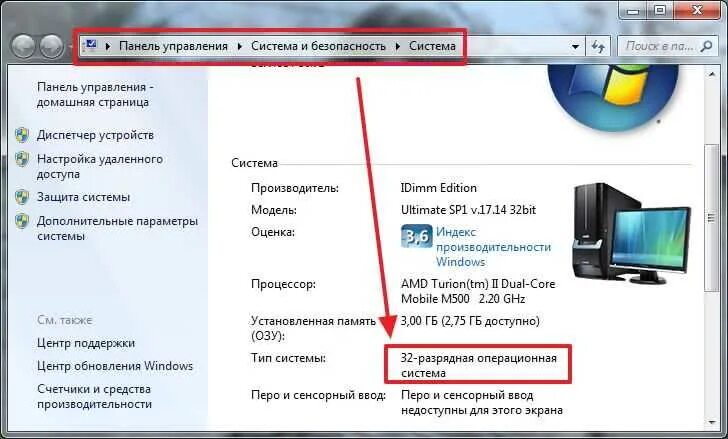Open Защита системы link
The height and width of the screenshot is (439, 728).
84,197
